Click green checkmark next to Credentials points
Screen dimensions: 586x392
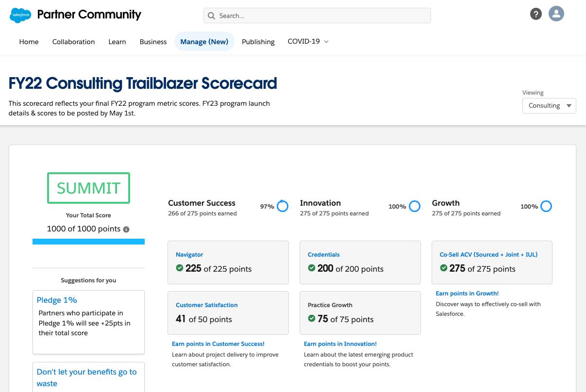(x=312, y=268)
